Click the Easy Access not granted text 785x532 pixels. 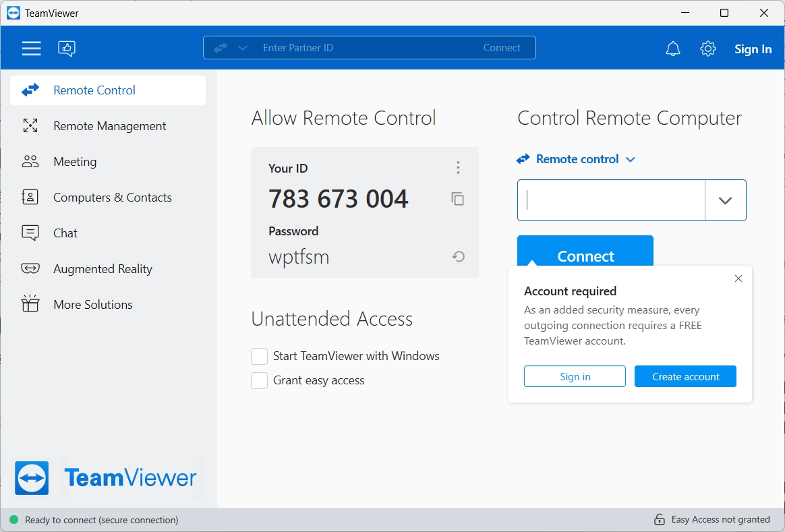click(720, 519)
